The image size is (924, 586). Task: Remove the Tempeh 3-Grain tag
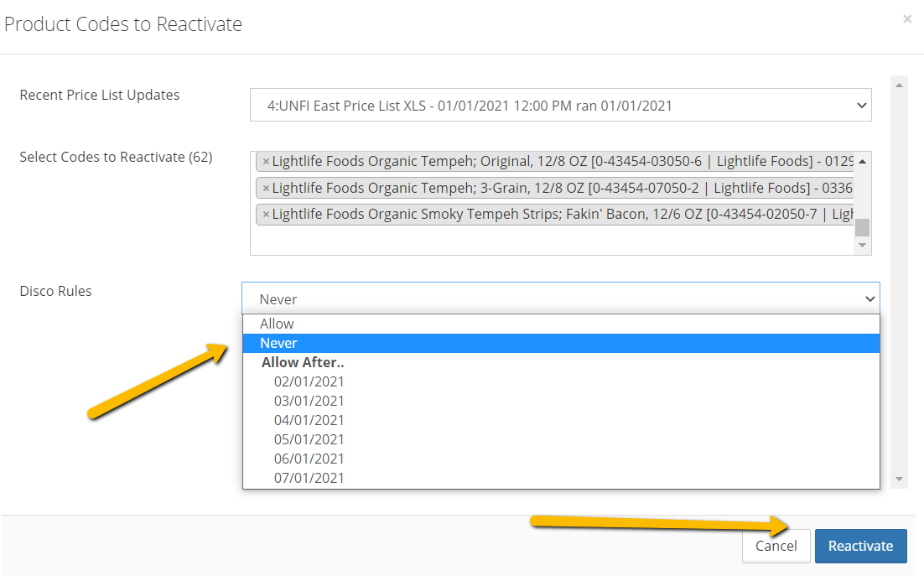click(266, 188)
